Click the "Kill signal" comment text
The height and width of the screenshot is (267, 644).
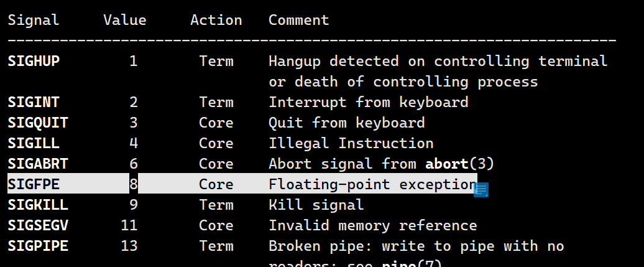coord(316,205)
